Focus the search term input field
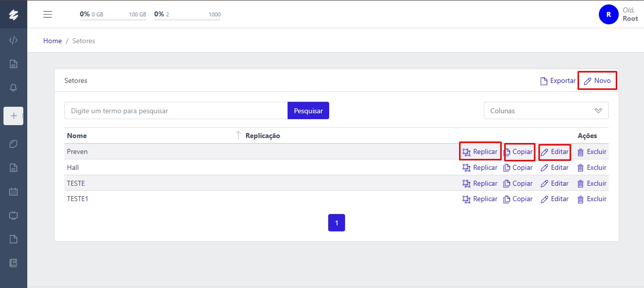The width and height of the screenshot is (644, 288). (176, 111)
